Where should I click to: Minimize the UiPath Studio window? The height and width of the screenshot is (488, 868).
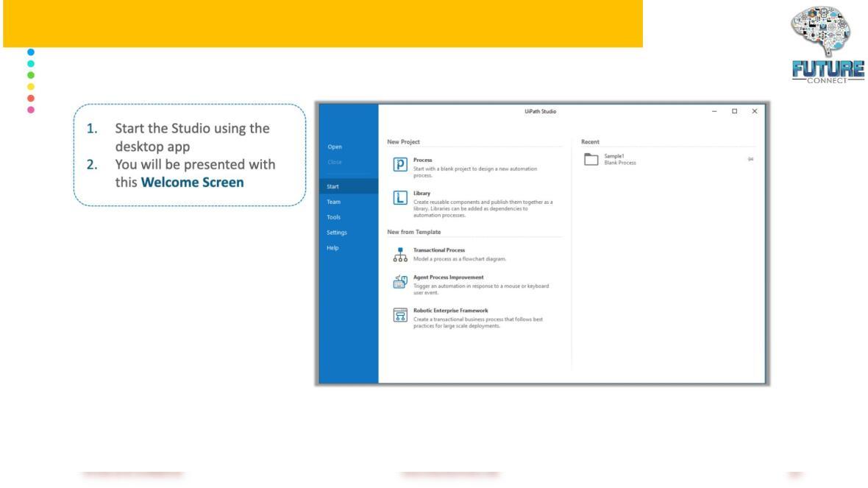(714, 111)
